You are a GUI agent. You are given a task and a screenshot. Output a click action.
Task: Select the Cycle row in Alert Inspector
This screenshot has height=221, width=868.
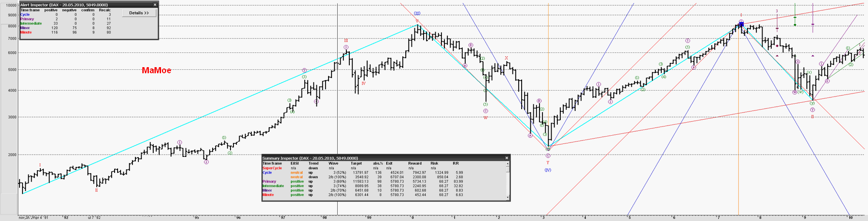click(66, 15)
